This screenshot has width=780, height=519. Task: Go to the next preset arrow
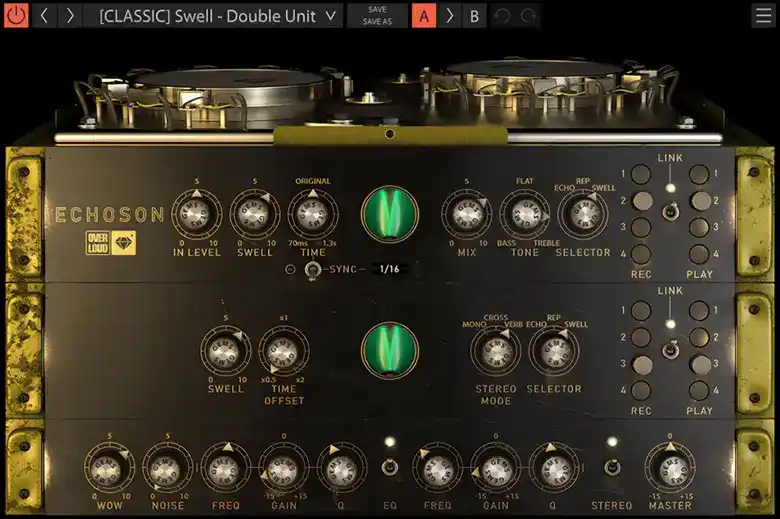click(70, 15)
